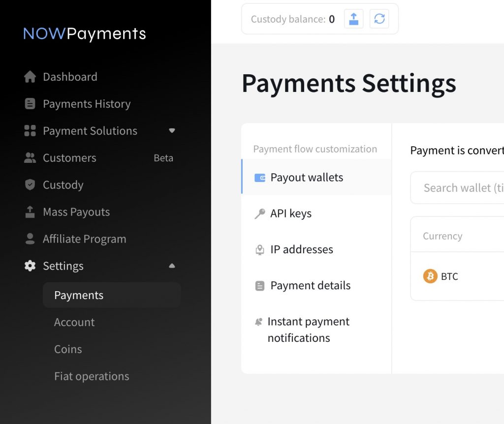This screenshot has height=424, width=504.
Task: Click the IP addresses location icon
Action: click(x=260, y=249)
